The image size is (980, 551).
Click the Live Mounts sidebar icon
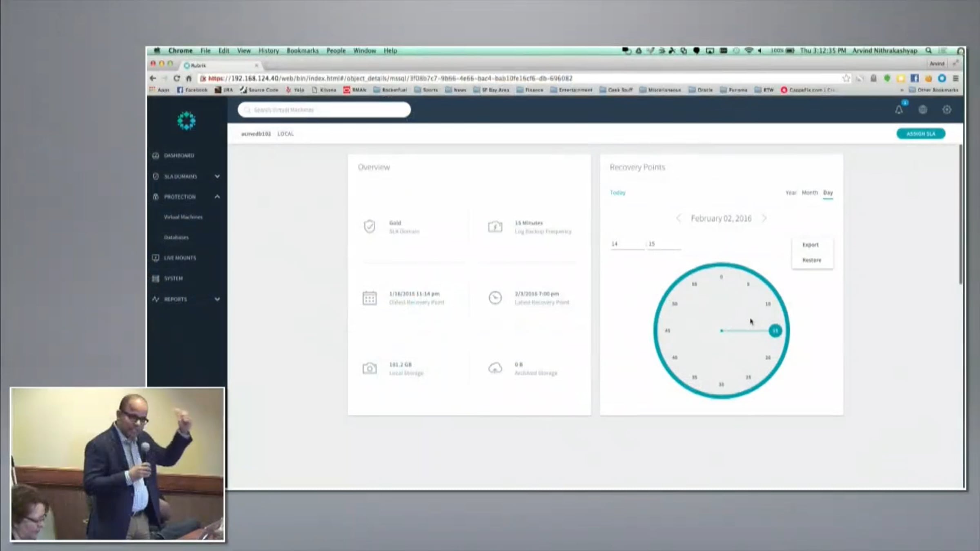point(156,258)
